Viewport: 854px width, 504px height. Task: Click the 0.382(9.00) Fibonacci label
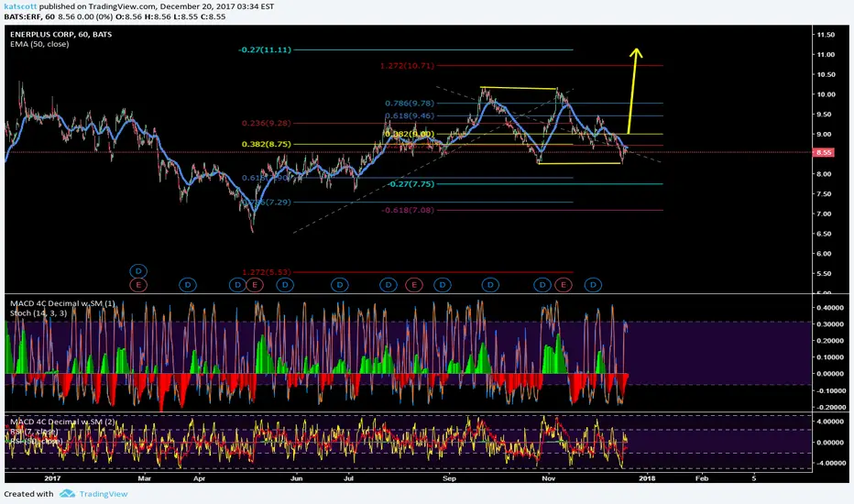pos(410,134)
